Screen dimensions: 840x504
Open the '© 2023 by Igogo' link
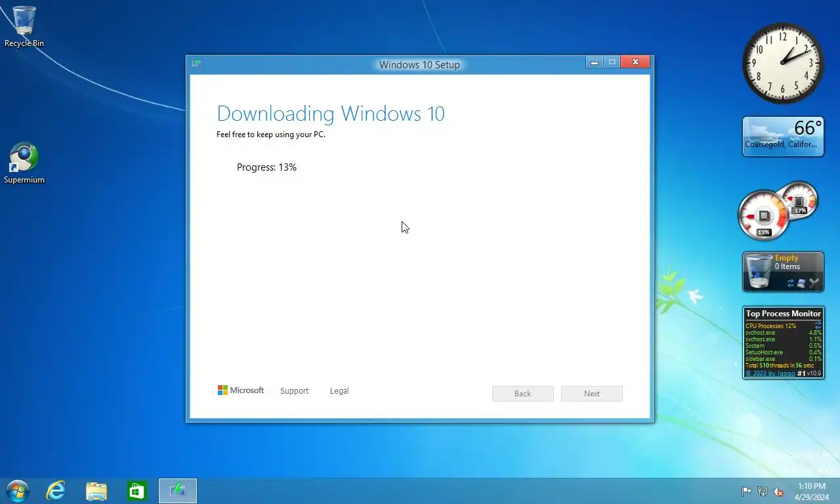pos(770,373)
